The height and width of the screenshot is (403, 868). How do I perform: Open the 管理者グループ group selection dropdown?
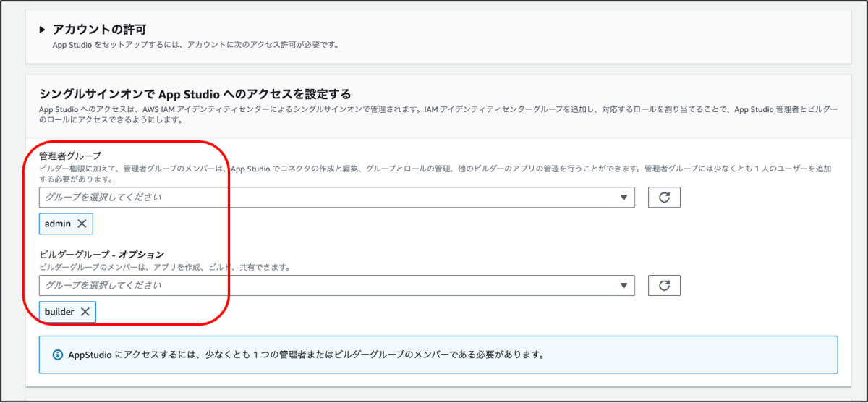point(337,197)
